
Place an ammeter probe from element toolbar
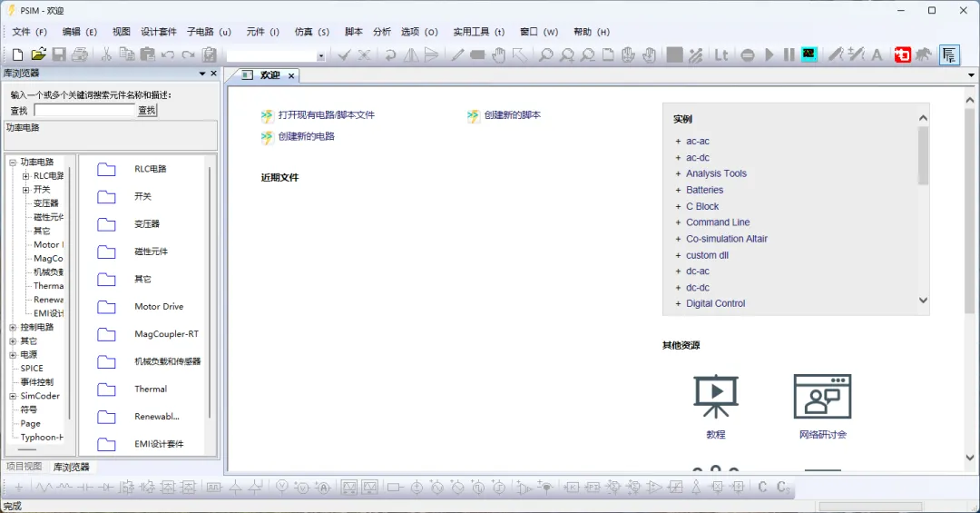click(x=323, y=488)
